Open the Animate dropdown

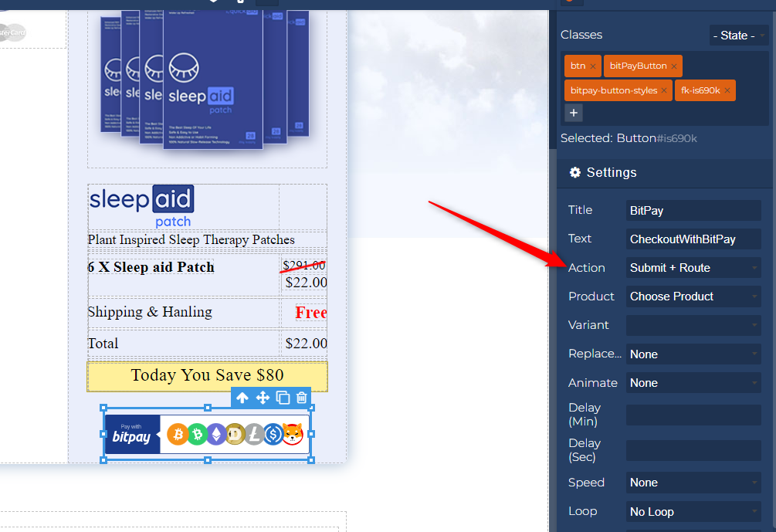coord(693,383)
